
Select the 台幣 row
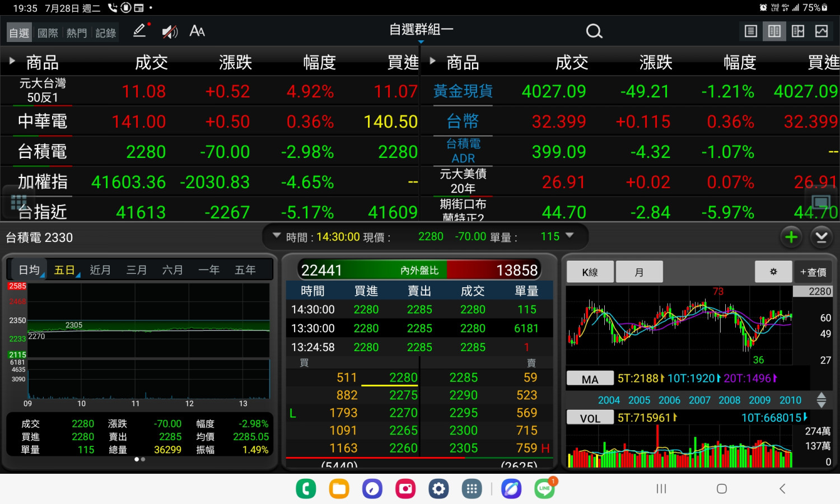point(631,122)
